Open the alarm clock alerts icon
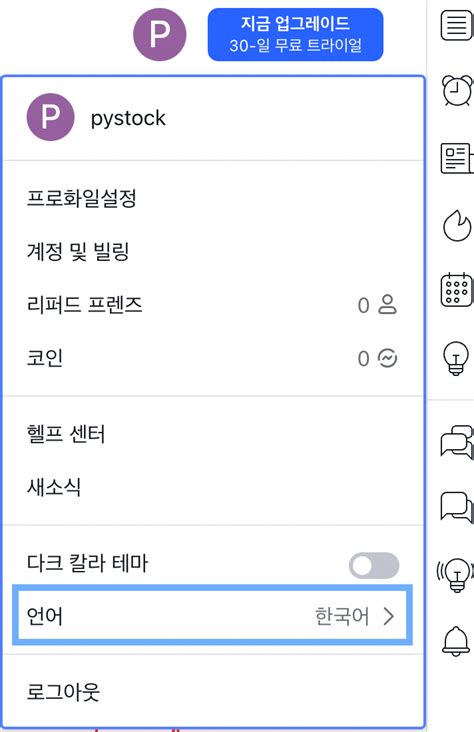Screen dimensions: 474x732 click(457, 91)
